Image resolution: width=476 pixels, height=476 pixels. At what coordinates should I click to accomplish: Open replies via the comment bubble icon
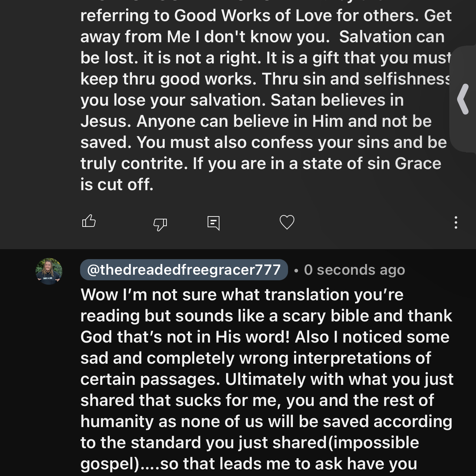214,223
